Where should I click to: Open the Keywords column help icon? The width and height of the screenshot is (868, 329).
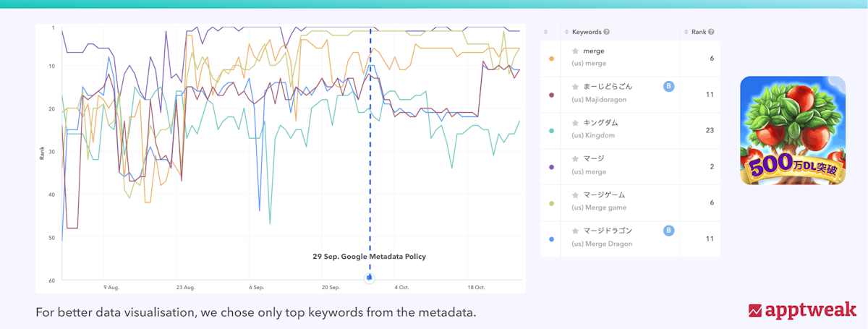tap(606, 32)
